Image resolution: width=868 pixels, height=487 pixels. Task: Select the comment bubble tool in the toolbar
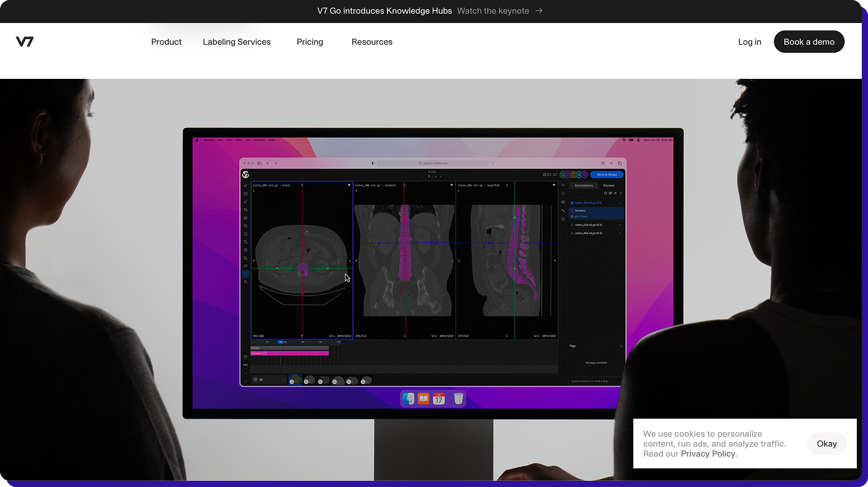pyautogui.click(x=245, y=266)
